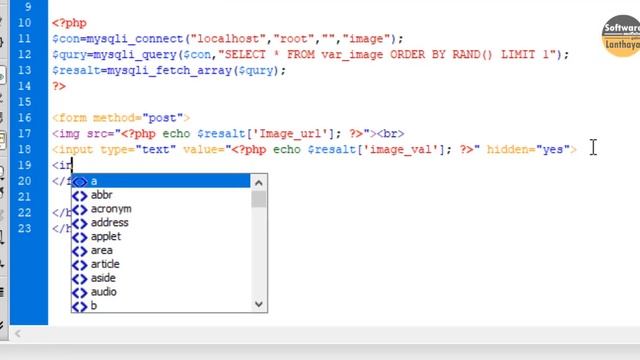Click the autocomplete list scroll-down arrow
640x360 pixels.
point(258,304)
